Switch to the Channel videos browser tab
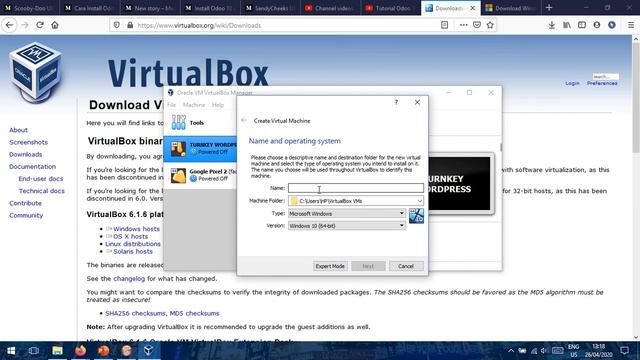The height and width of the screenshot is (360, 640). tap(331, 8)
